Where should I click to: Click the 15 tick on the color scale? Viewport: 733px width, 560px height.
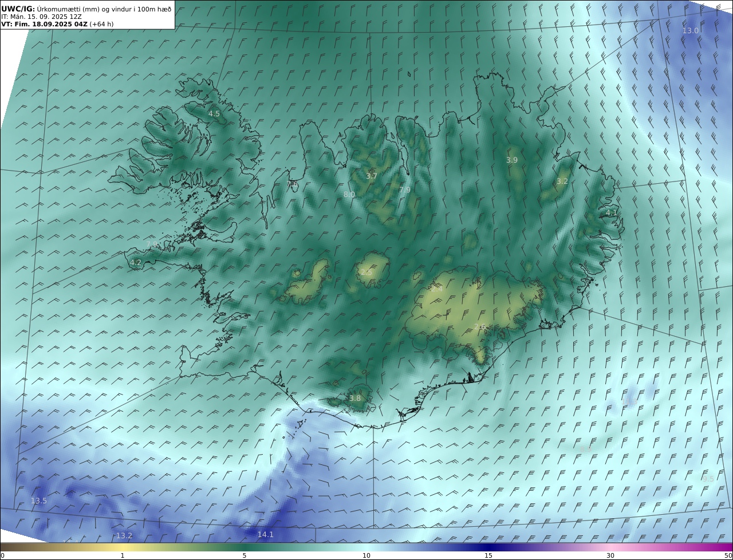click(488, 555)
